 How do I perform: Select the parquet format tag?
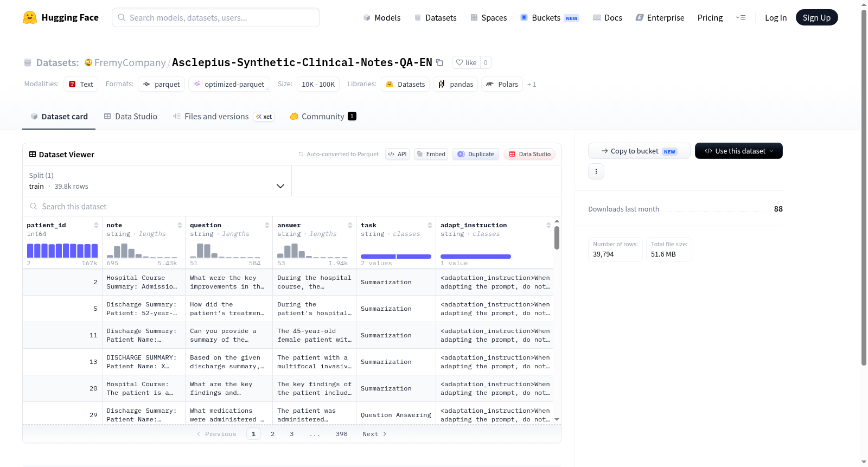[x=162, y=84]
